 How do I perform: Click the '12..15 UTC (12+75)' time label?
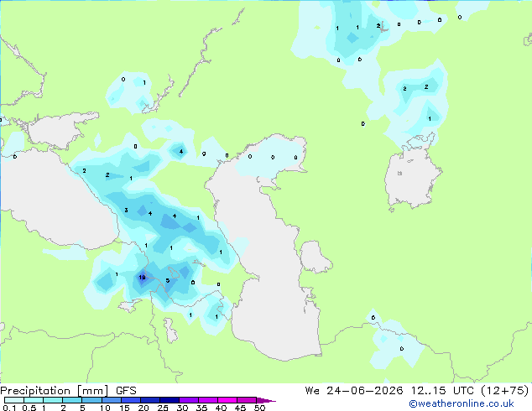click(470, 391)
